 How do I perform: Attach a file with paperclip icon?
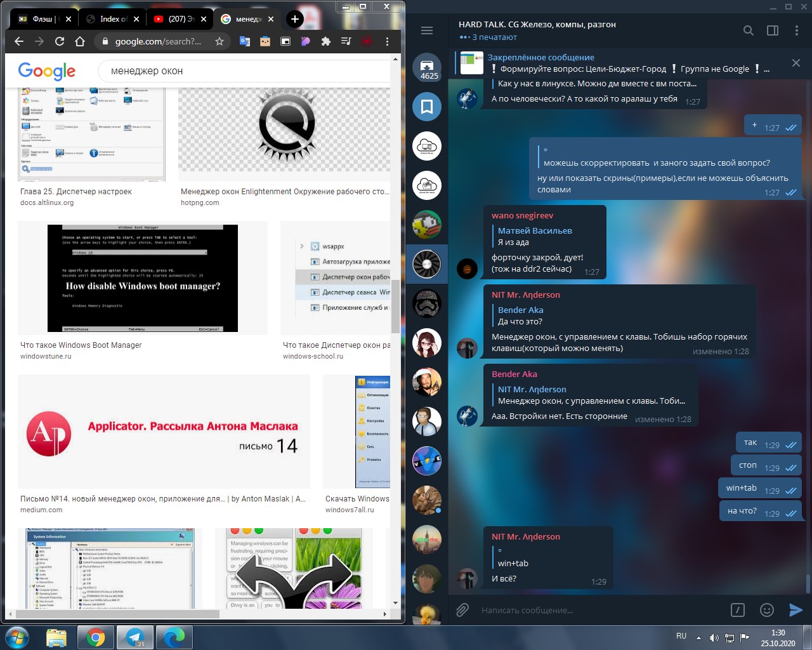462,610
